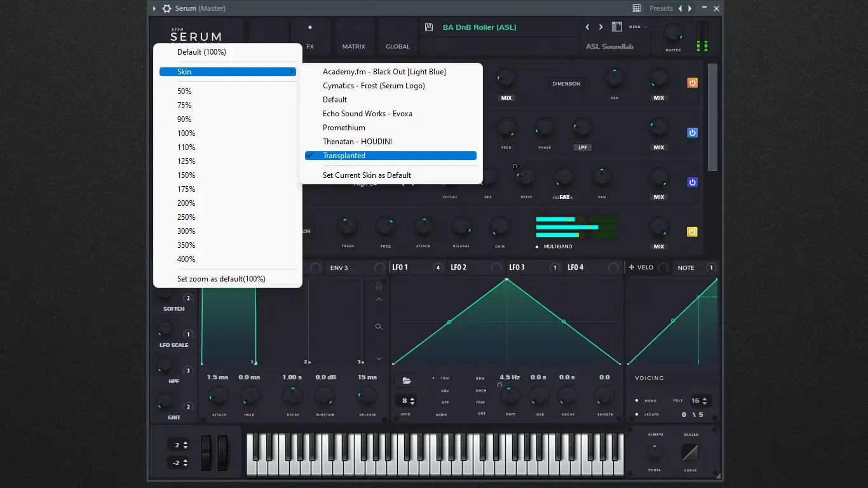This screenshot has width=868, height=488.
Task: Go to the next Serum preset arrow
Action: click(600, 27)
